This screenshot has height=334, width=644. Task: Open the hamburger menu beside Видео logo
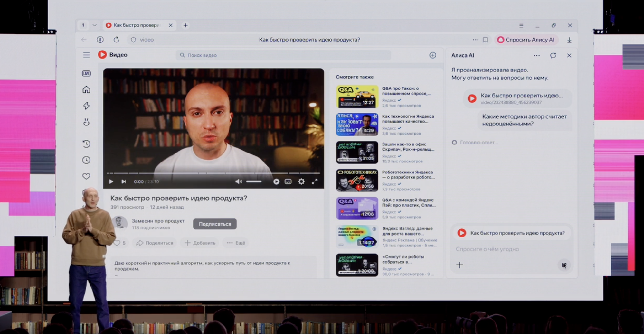coord(86,55)
